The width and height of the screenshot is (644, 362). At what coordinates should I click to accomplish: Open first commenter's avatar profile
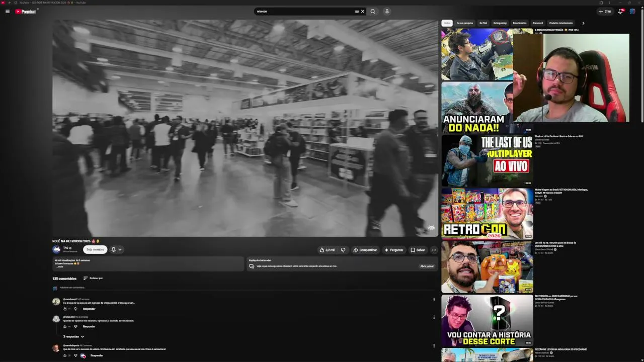[x=56, y=301]
